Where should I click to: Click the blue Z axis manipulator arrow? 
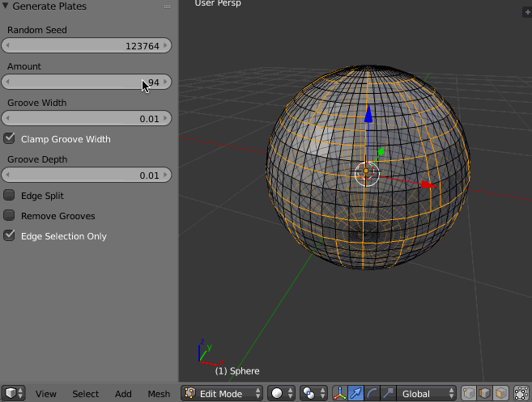368,114
